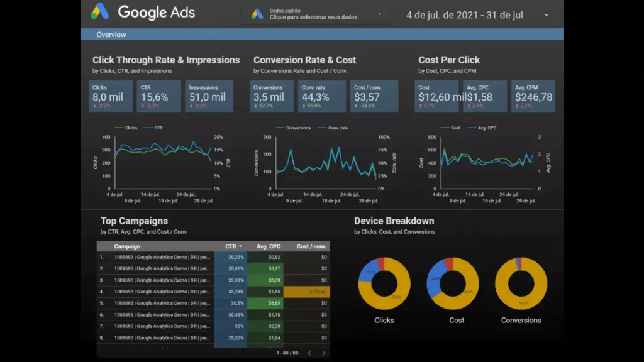Screen dimensions: 644x362
Task: Select the Overview tab
Action: click(111, 35)
